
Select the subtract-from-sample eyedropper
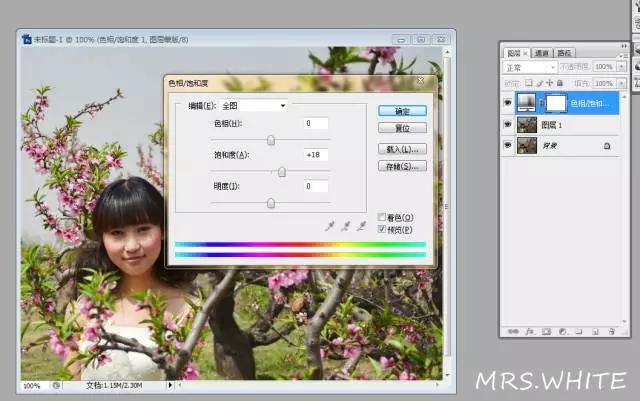tap(362, 227)
